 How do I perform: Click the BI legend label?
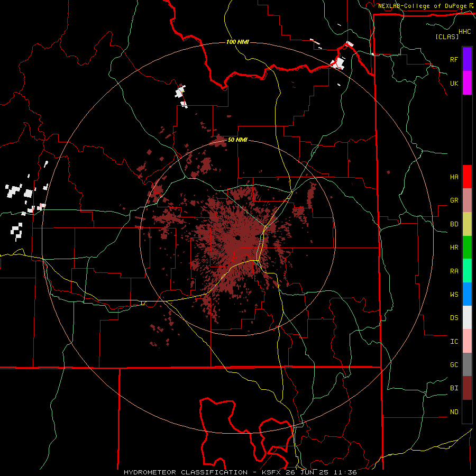[x=454, y=388]
